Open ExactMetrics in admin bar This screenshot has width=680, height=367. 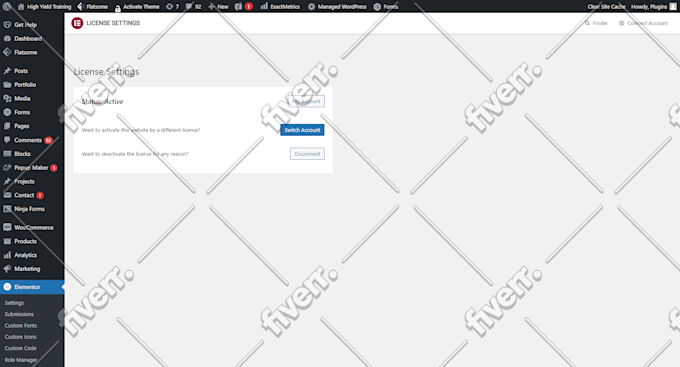tap(280, 7)
